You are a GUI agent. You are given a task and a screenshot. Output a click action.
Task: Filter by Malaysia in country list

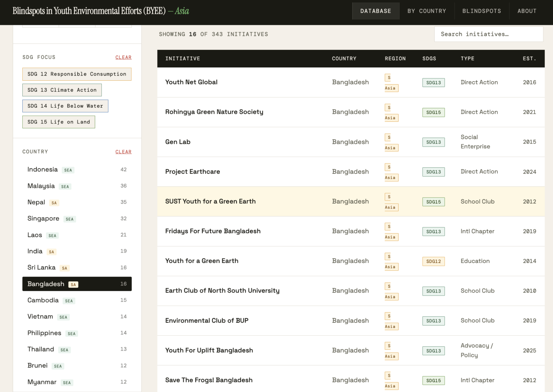point(77,186)
